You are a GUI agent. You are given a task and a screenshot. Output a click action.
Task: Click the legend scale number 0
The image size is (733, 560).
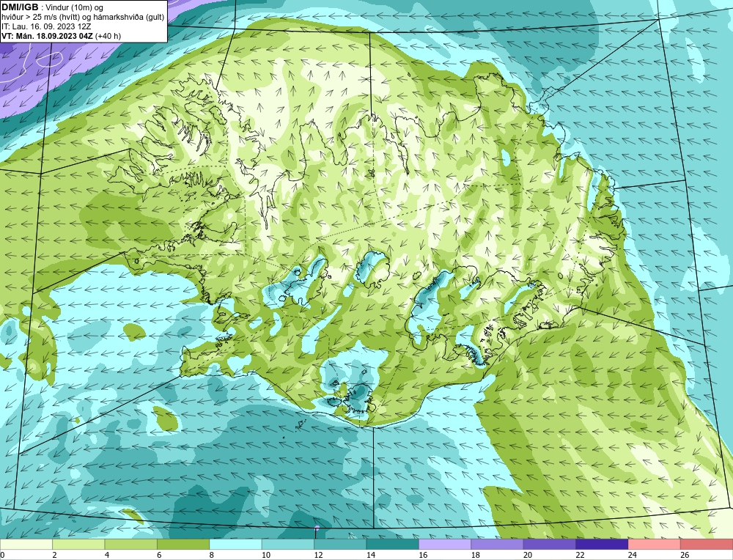tap(2, 555)
